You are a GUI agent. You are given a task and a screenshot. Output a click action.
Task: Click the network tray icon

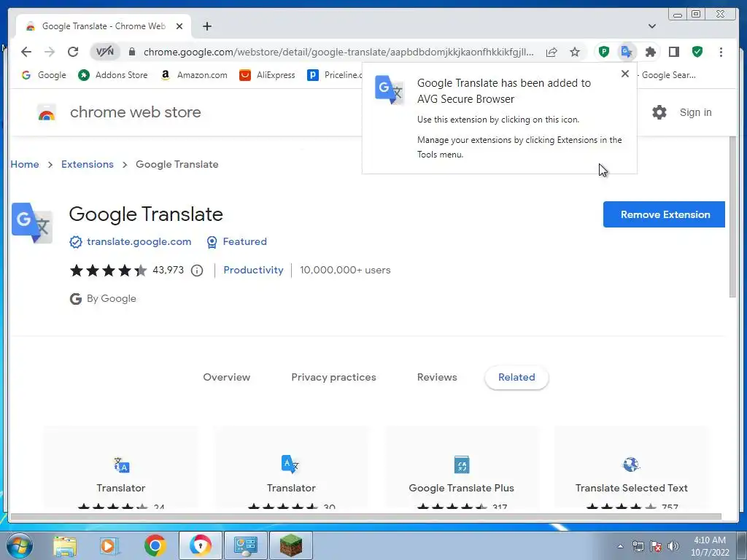coord(638,546)
